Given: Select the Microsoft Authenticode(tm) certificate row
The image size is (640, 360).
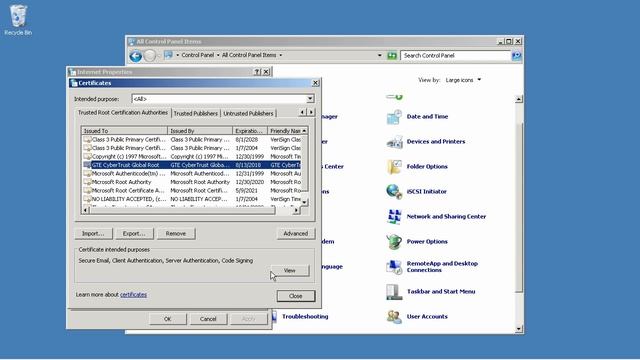Looking at the screenshot, I should pos(192,173).
